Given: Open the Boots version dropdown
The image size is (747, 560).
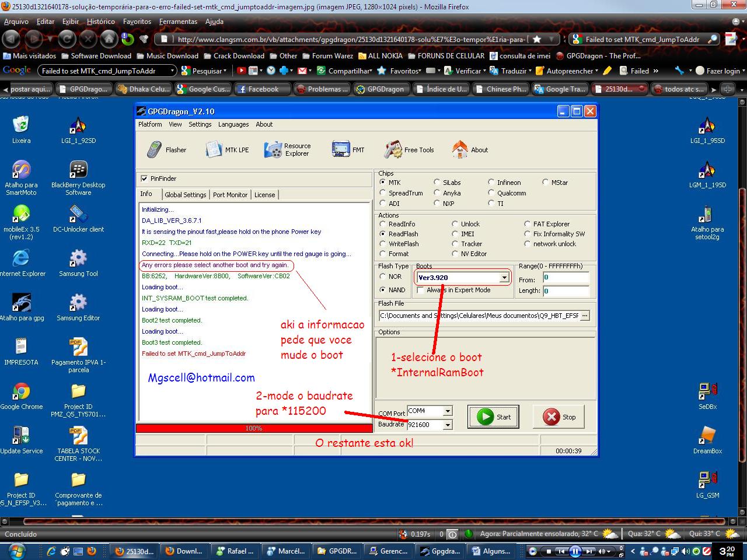Looking at the screenshot, I should click(x=504, y=278).
